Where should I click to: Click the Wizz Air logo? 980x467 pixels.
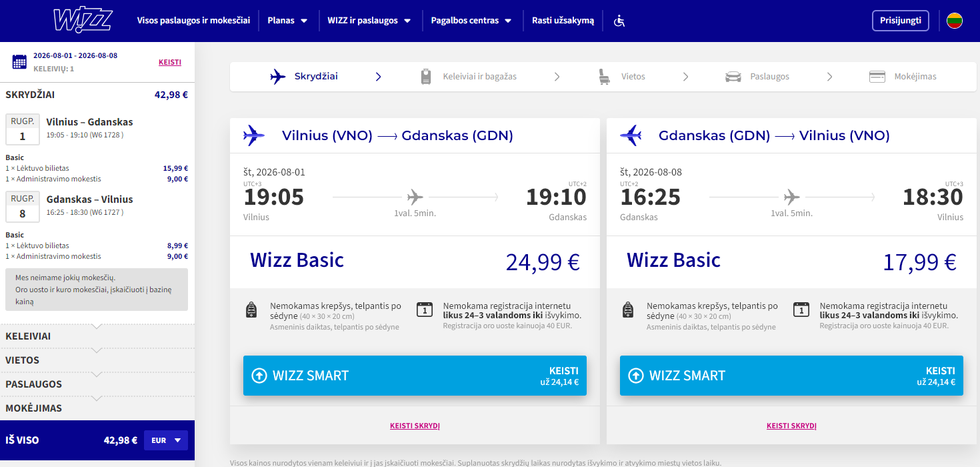[x=82, y=21]
